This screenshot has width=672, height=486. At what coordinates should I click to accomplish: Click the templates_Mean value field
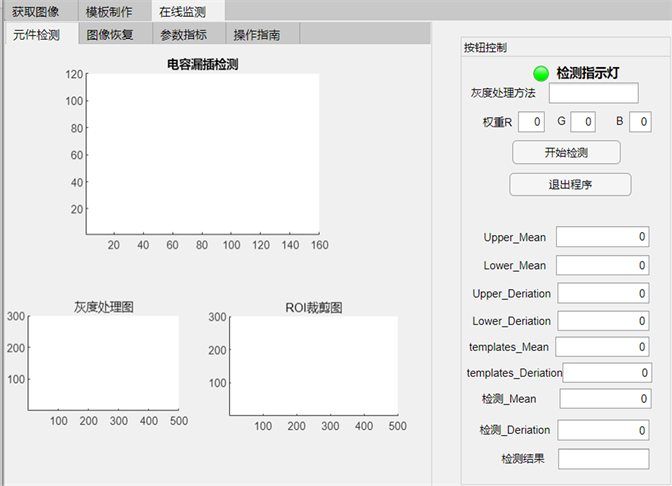602,347
